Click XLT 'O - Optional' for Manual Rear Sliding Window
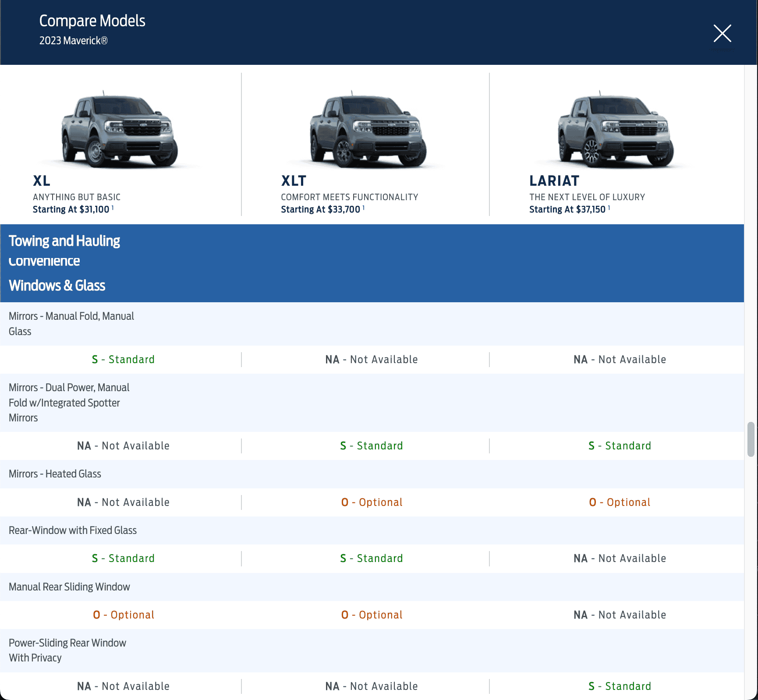Viewport: 758px width, 700px height. click(372, 615)
